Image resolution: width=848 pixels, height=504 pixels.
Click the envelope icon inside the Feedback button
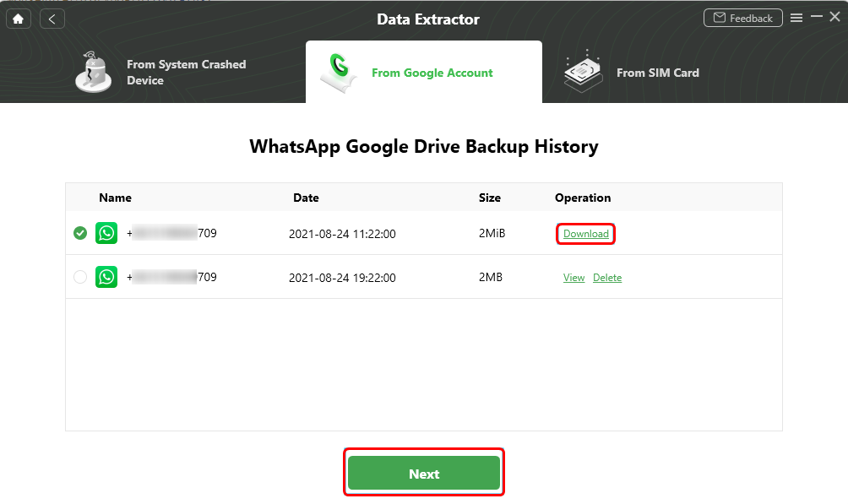point(720,17)
